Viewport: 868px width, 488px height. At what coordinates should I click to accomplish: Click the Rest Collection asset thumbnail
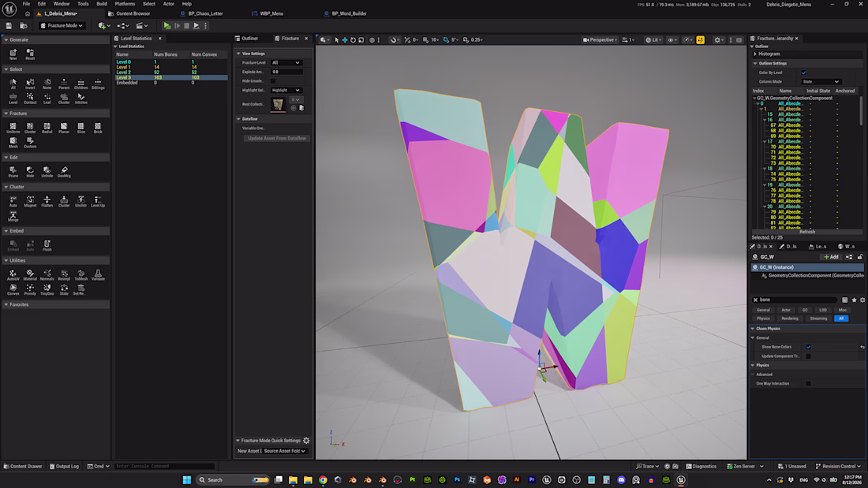pyautogui.click(x=278, y=104)
